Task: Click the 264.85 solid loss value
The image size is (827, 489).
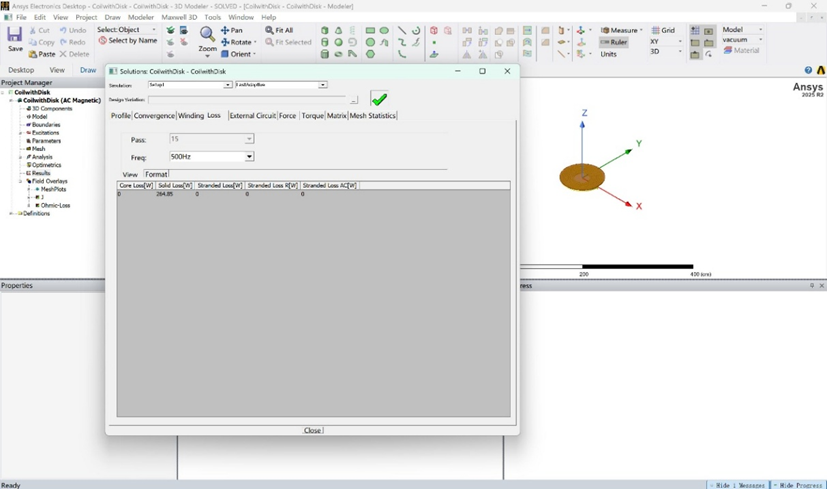Action: [165, 194]
